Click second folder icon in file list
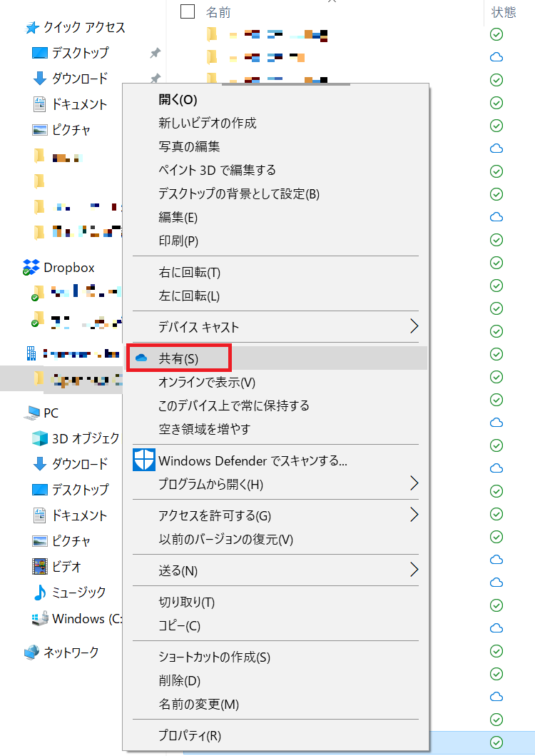Image resolution: width=535 pixels, height=756 pixels. pos(212,57)
